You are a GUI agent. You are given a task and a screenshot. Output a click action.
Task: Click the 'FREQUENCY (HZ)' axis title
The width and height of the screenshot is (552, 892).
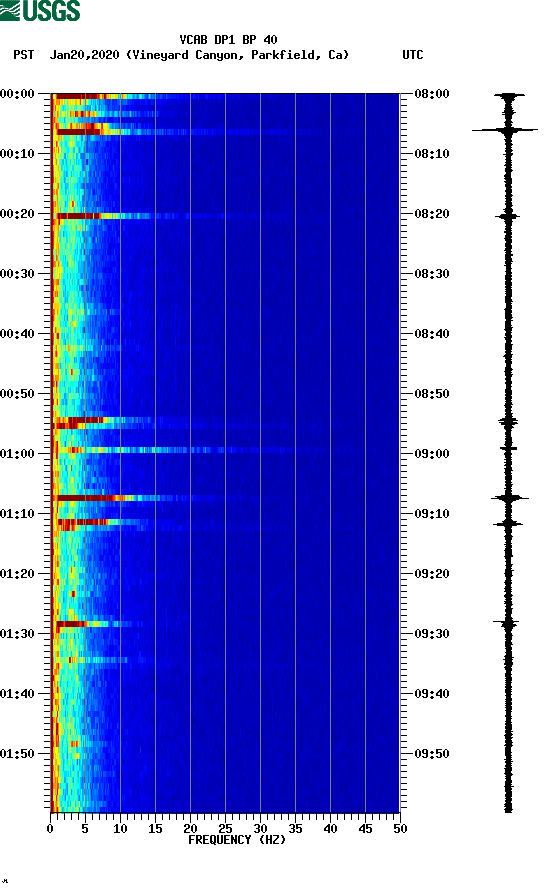coord(237,840)
